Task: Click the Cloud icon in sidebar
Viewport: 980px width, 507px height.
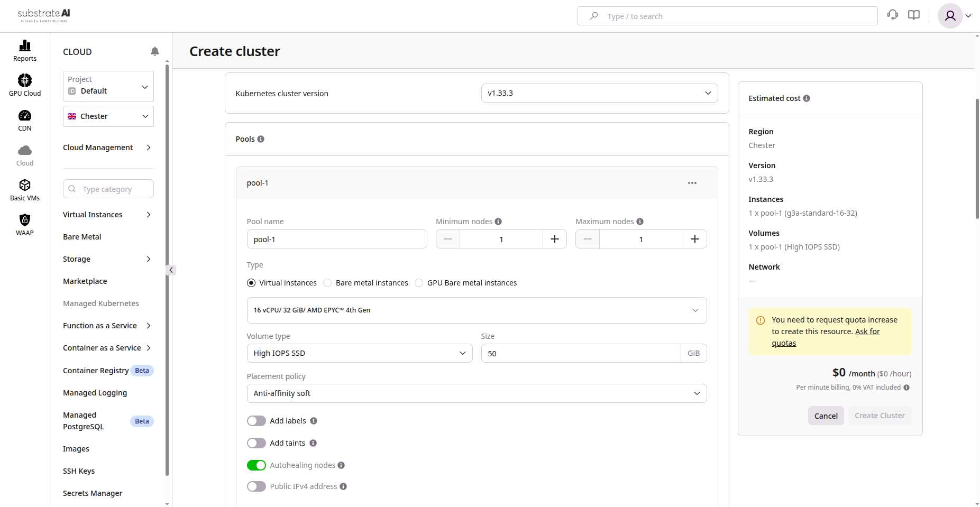Action: tap(24, 154)
